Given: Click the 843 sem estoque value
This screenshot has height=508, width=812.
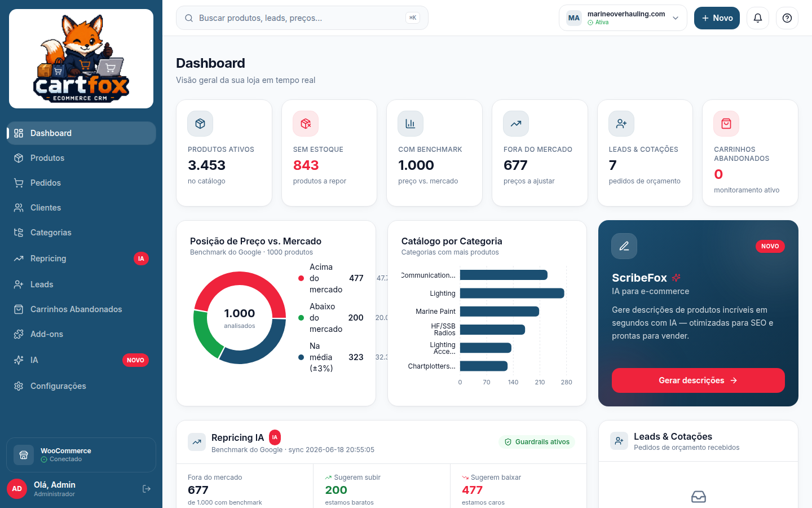Looking at the screenshot, I should pos(306,165).
